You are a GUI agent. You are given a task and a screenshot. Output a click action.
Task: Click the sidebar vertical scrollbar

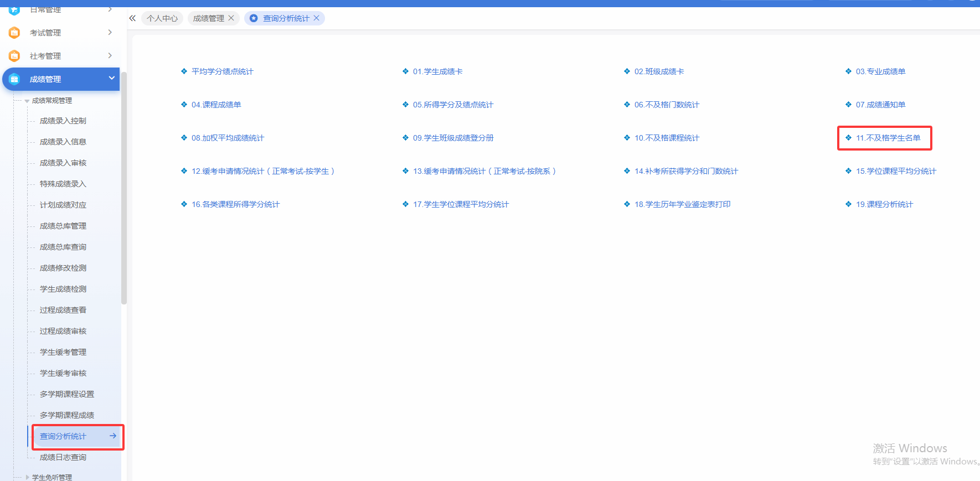click(x=124, y=188)
